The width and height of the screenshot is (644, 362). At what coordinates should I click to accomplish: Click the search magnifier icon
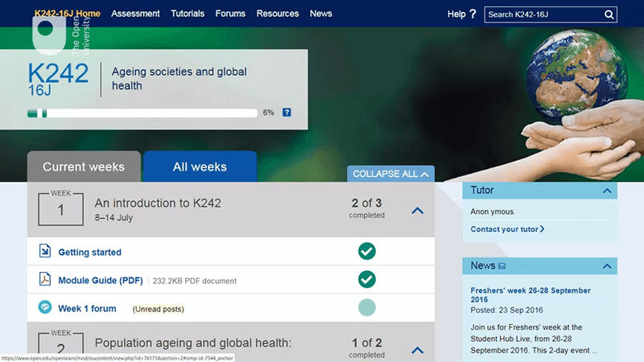[609, 14]
